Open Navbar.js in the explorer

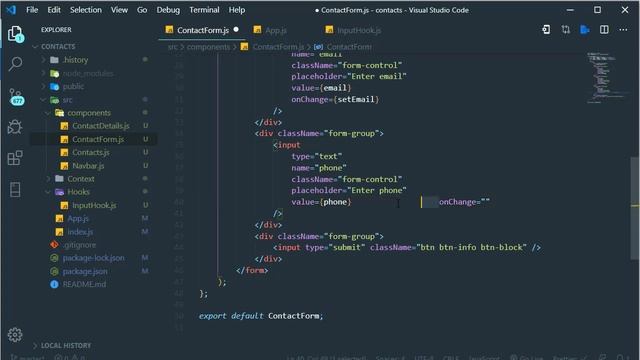[88, 166]
